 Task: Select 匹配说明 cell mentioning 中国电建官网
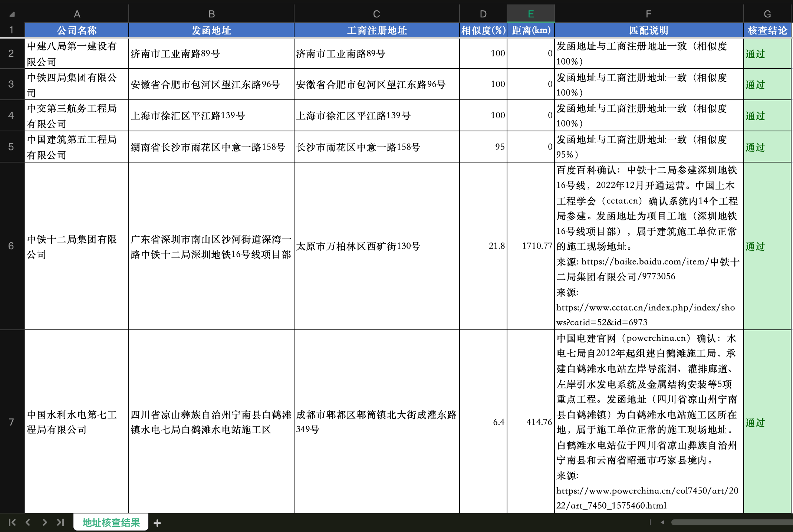pos(649,422)
